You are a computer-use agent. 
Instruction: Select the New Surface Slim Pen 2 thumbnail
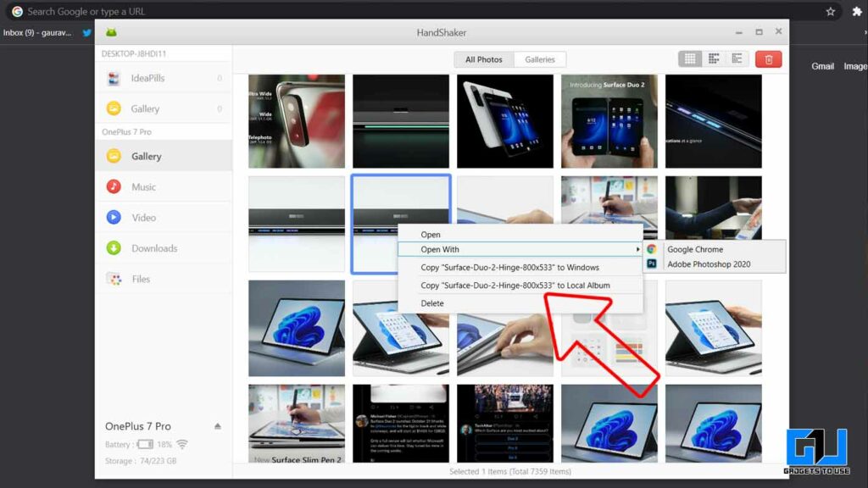tap(297, 424)
